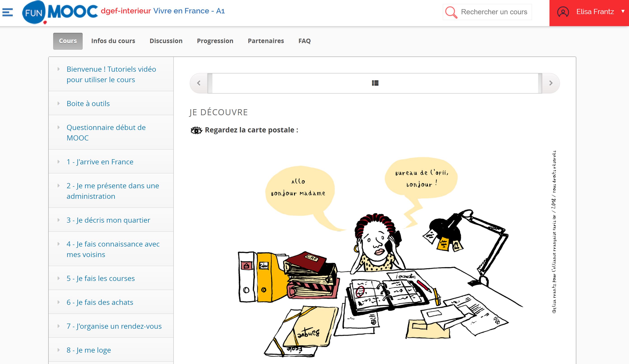
Task: Click the dgef-interieur course header link
Action: pos(126,11)
